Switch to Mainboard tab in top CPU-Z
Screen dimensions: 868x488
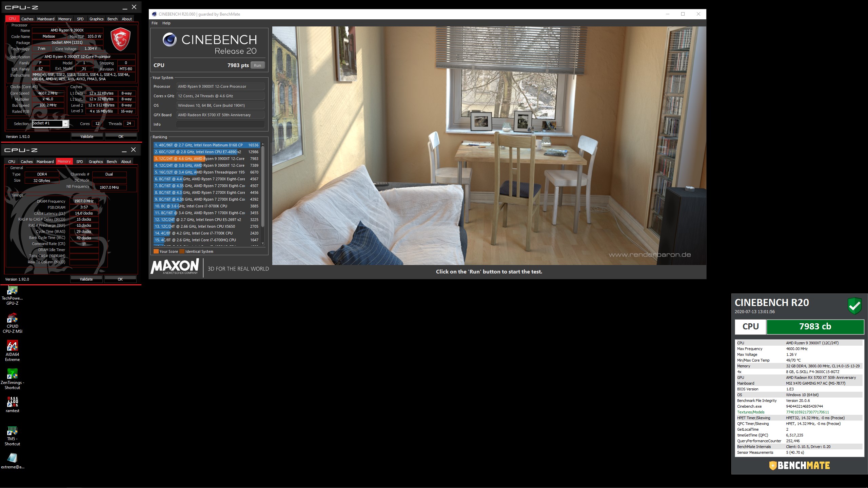(x=46, y=19)
